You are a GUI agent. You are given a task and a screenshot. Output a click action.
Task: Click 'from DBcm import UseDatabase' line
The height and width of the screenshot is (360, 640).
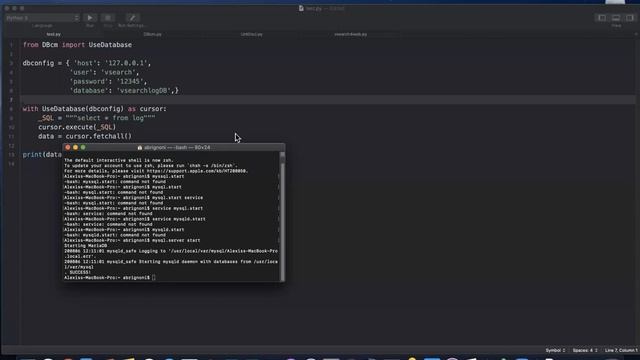pyautogui.click(x=77, y=45)
